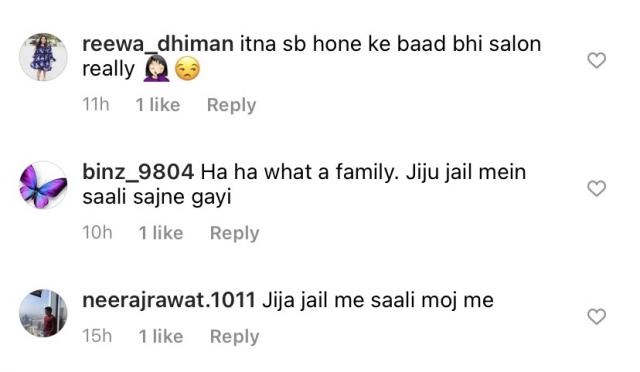
Task: Open reewa_dhiman's profile picture
Action: tap(43, 57)
